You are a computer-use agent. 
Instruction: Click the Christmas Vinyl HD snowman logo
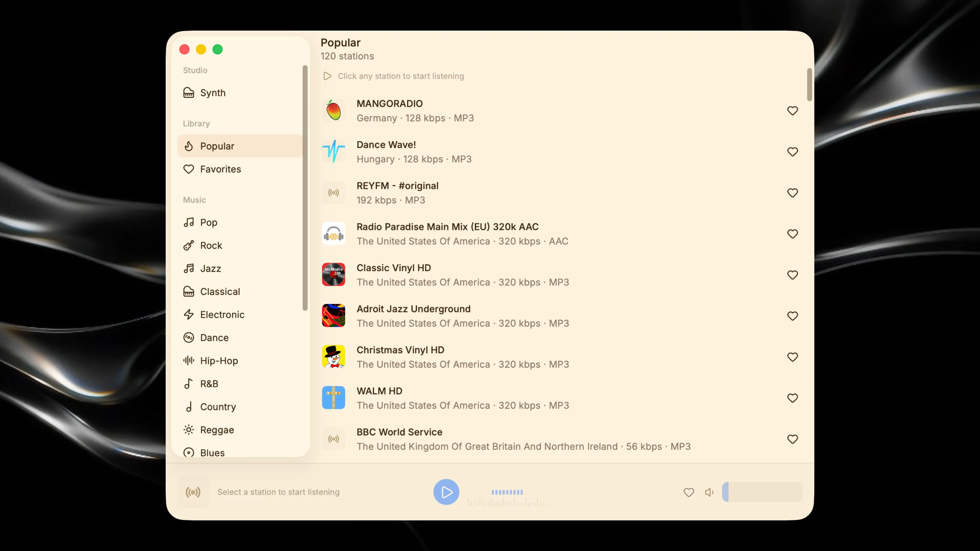coord(334,357)
